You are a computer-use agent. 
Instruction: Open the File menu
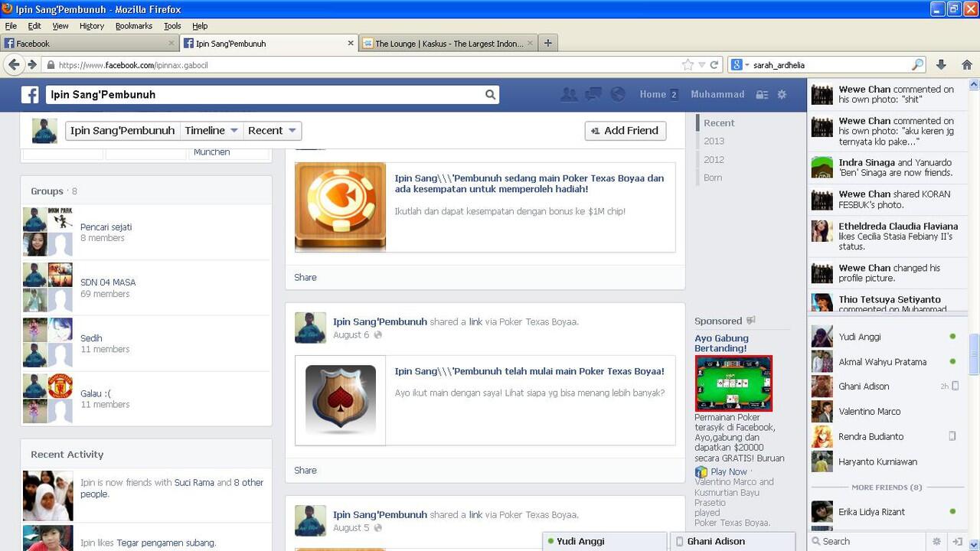point(11,25)
